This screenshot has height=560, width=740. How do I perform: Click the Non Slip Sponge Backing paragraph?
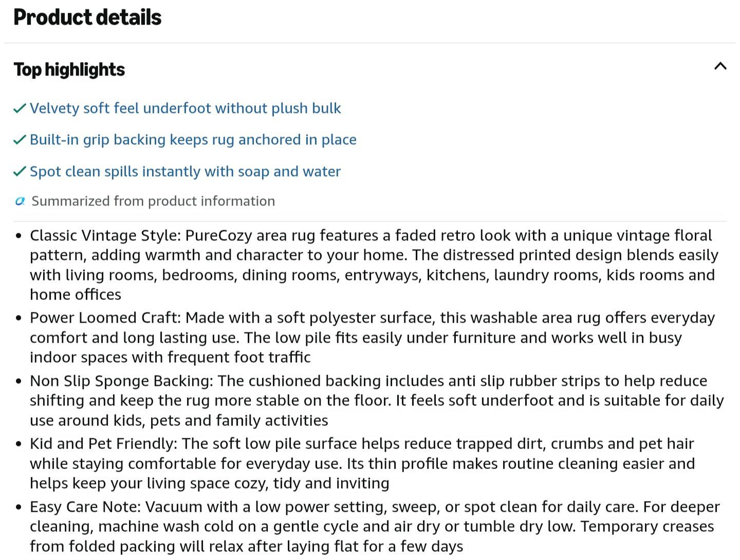pyautogui.click(x=377, y=400)
